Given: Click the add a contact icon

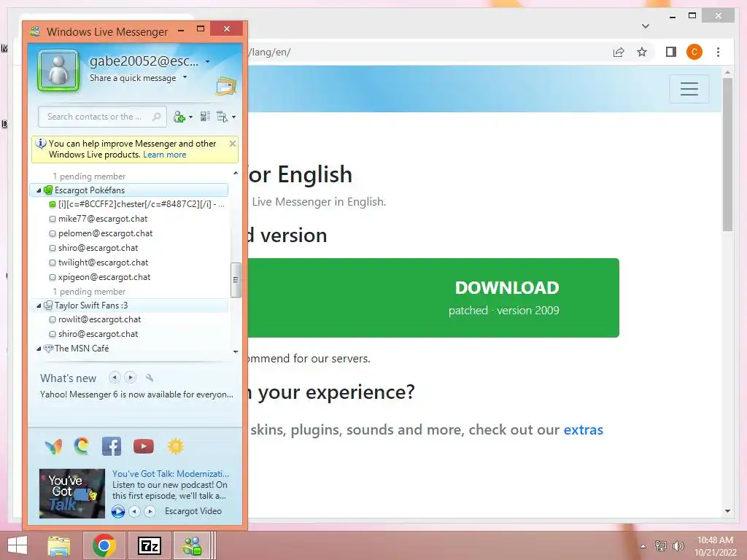Looking at the screenshot, I should (179, 117).
